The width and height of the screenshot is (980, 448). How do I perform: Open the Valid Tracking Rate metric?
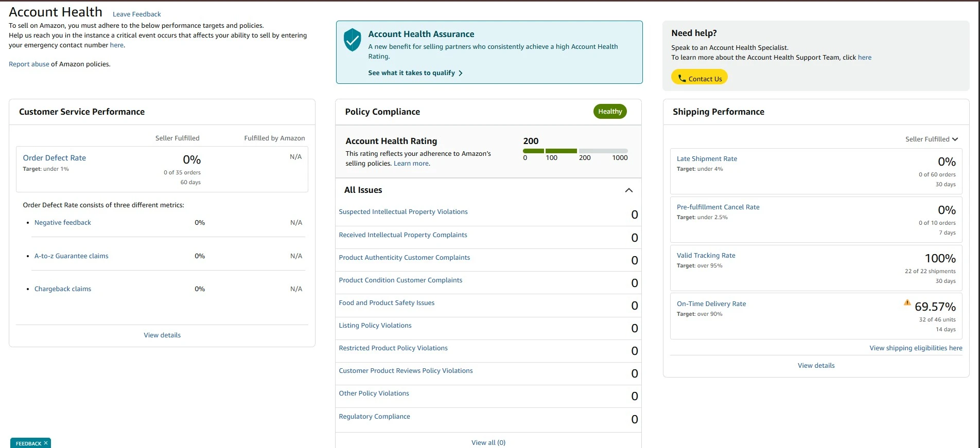click(x=706, y=256)
